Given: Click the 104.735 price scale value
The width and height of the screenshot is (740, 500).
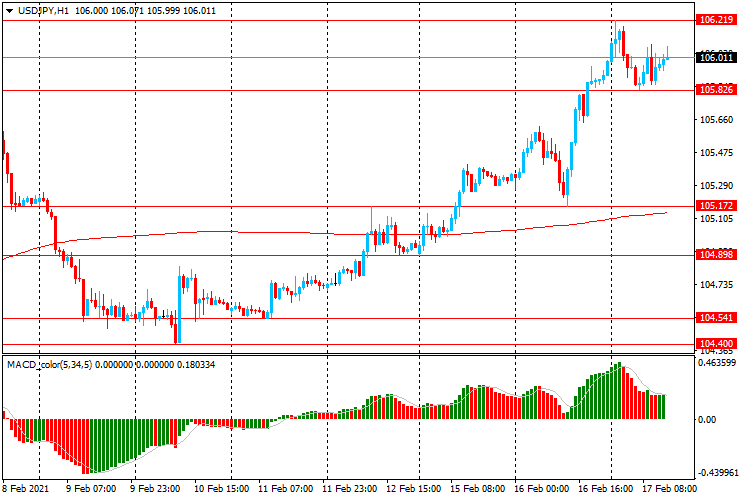Looking at the screenshot, I should click(716, 285).
